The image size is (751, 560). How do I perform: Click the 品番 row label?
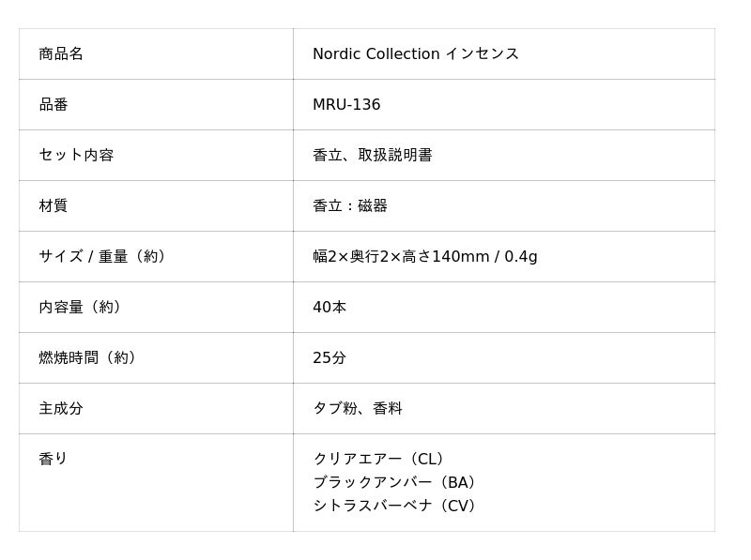click(x=54, y=105)
